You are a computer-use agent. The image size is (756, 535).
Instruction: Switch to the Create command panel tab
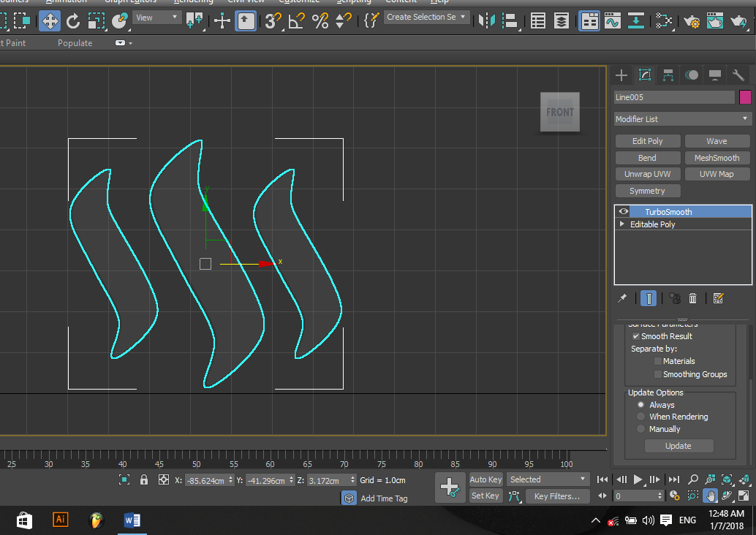pyautogui.click(x=621, y=75)
